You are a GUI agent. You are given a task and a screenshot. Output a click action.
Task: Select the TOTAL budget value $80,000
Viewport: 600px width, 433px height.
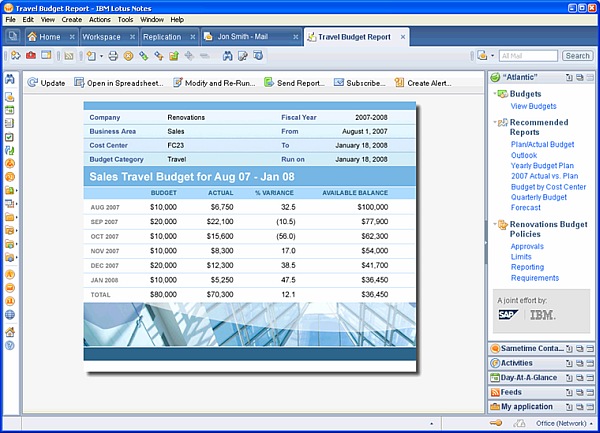tap(163, 294)
